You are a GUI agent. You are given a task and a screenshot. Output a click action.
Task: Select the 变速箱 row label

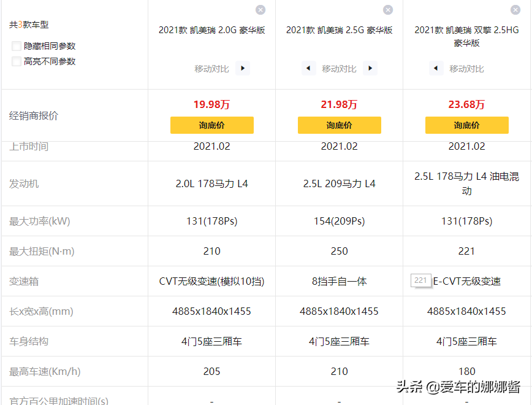[x=24, y=281]
